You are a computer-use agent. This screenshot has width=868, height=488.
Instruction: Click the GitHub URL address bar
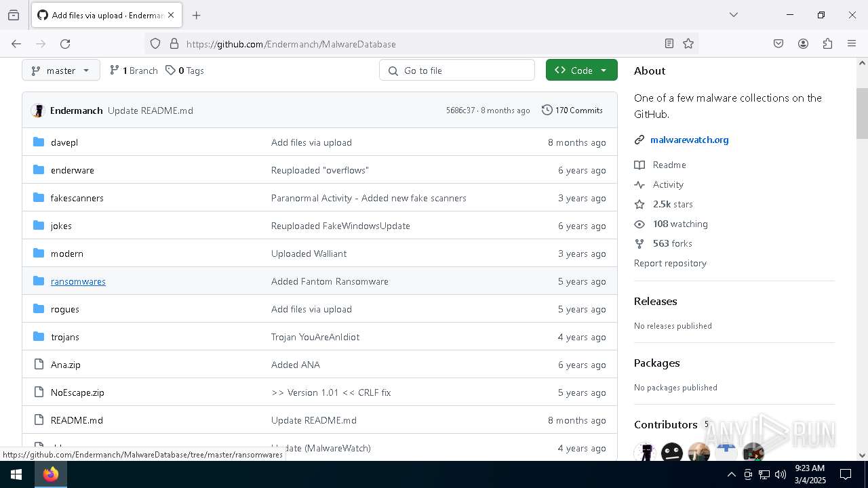420,44
